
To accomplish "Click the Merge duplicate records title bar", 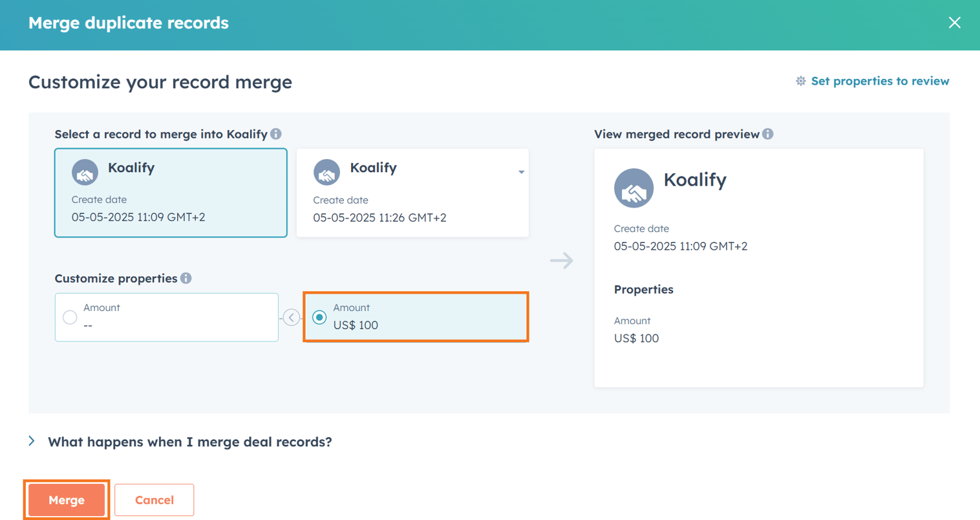I will pyautogui.click(x=128, y=23).
